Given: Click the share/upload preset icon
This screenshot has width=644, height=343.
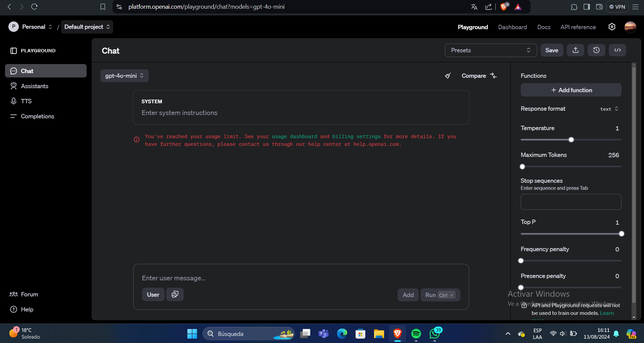Looking at the screenshot, I should point(576,50).
